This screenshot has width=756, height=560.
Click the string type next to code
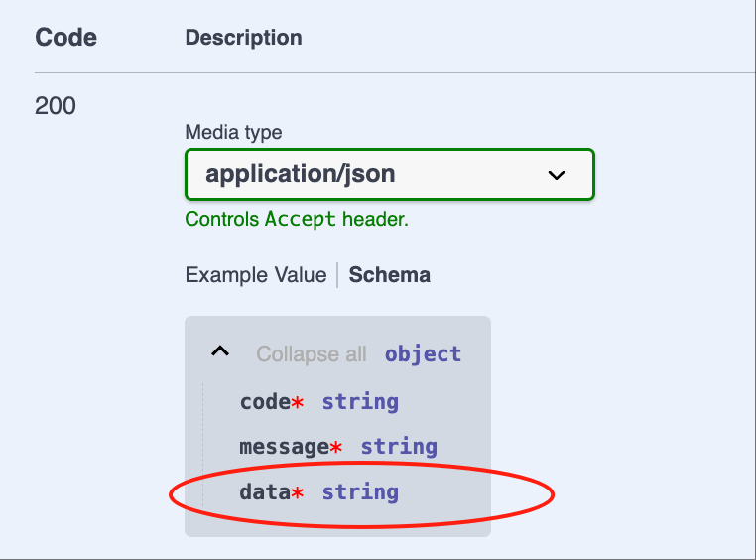pyautogui.click(x=360, y=402)
